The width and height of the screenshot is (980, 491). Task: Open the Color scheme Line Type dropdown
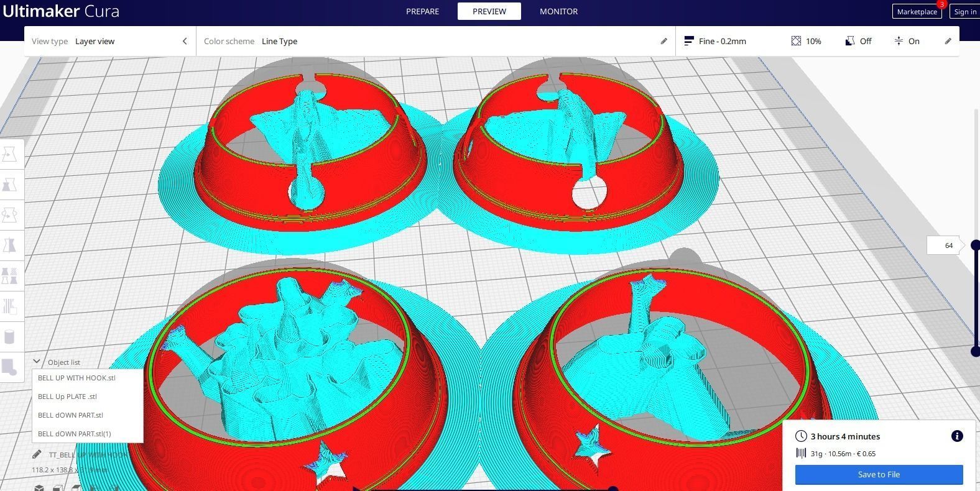pyautogui.click(x=435, y=41)
